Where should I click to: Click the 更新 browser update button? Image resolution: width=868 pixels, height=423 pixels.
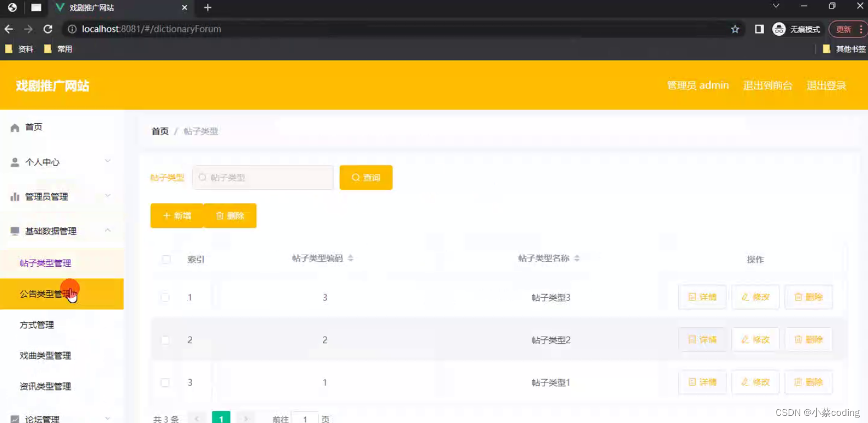tap(844, 29)
